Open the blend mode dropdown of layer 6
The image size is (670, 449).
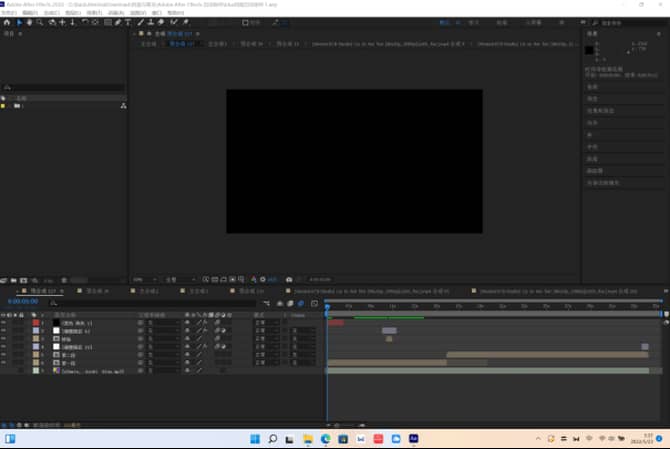point(267,363)
